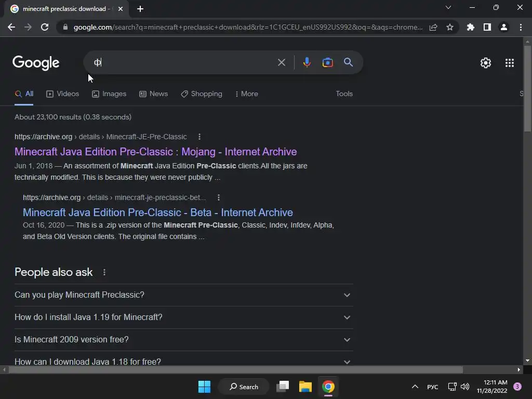Open File Explorer from taskbar
532x399 pixels.
(305, 387)
